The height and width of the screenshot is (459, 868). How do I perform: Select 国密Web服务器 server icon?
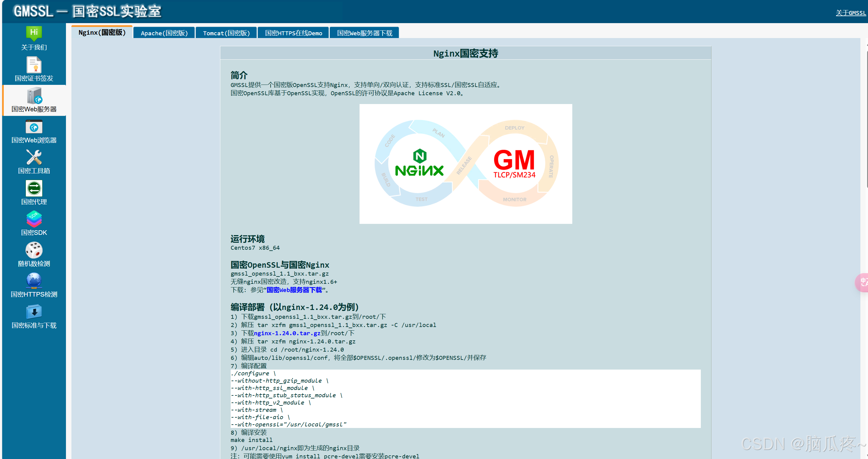(x=34, y=96)
